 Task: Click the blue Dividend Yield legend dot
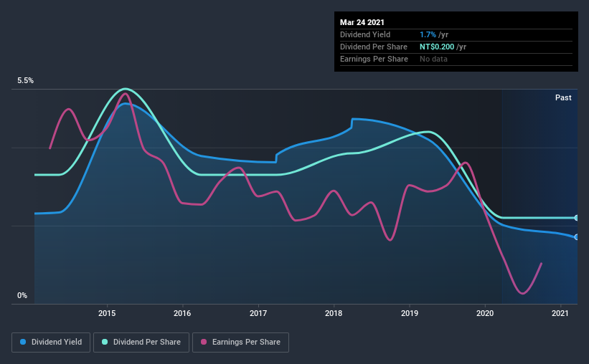click(23, 342)
